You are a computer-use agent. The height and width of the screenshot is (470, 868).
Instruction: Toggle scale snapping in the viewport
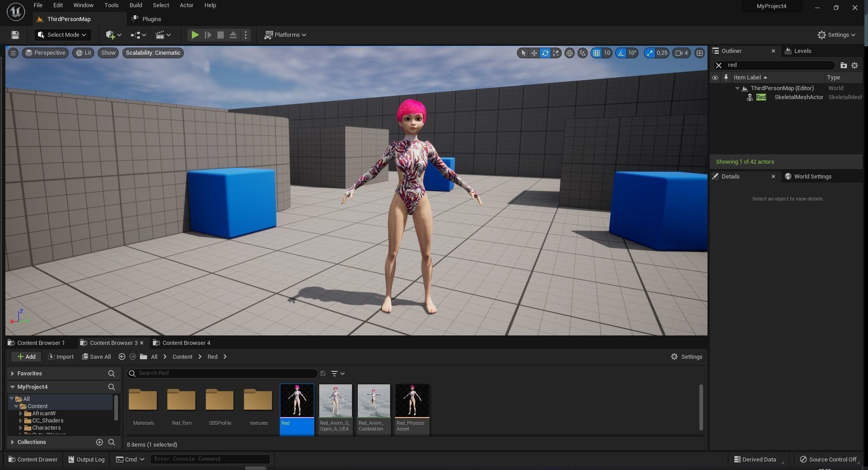pos(649,53)
